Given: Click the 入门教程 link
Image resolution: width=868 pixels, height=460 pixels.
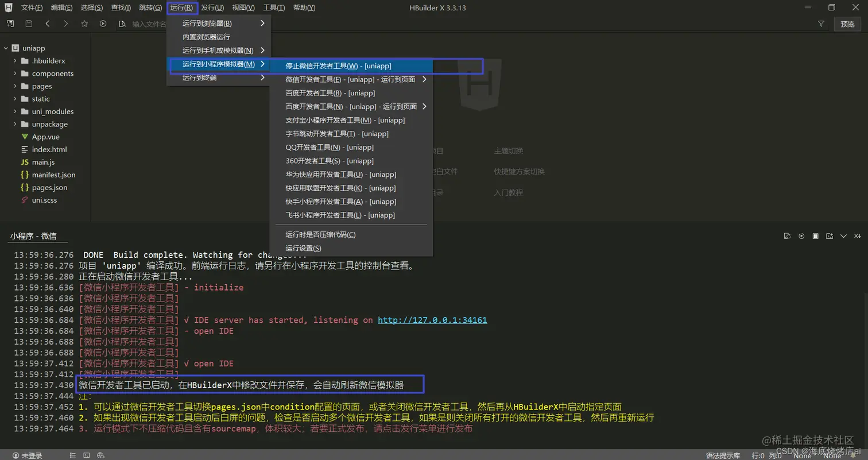Looking at the screenshot, I should 509,192.
